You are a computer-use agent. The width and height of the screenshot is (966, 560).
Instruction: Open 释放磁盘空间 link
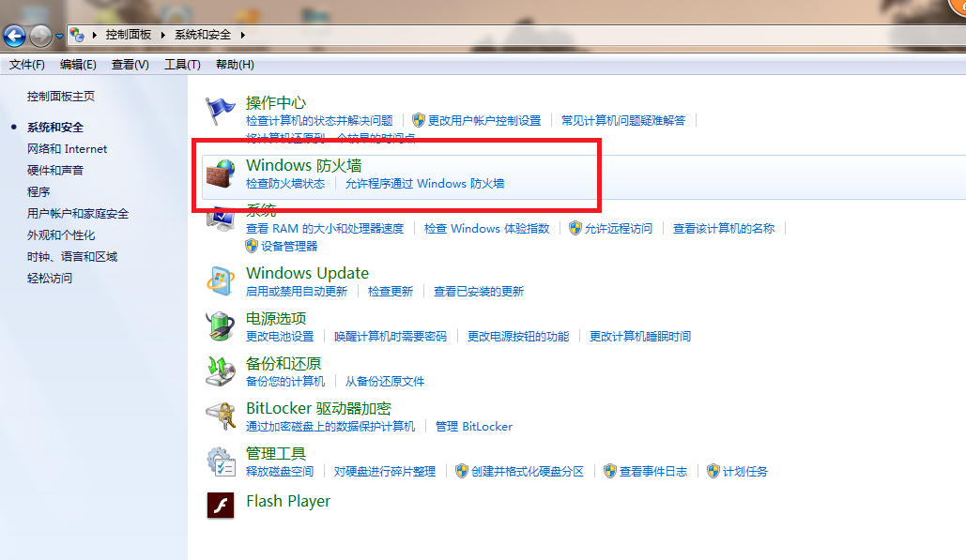click(x=280, y=472)
